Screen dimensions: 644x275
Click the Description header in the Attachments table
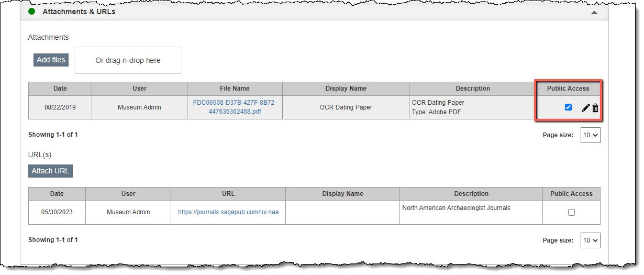pyautogui.click(x=473, y=89)
